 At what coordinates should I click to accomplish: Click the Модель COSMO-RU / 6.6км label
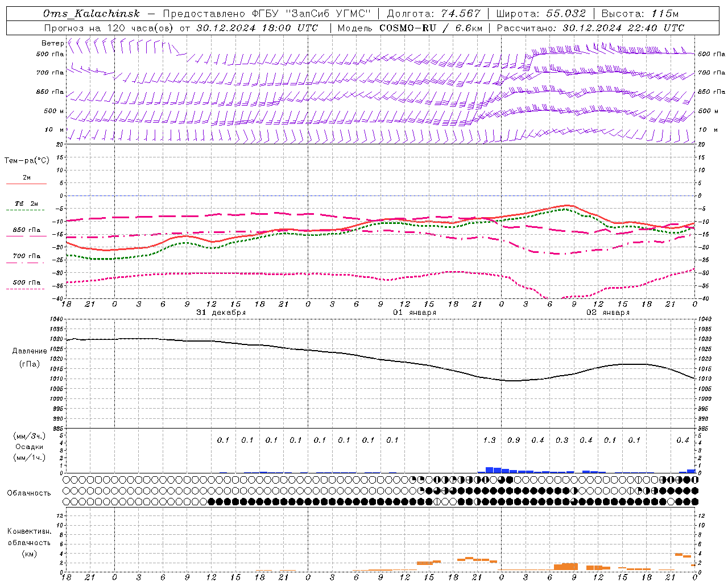409,28
